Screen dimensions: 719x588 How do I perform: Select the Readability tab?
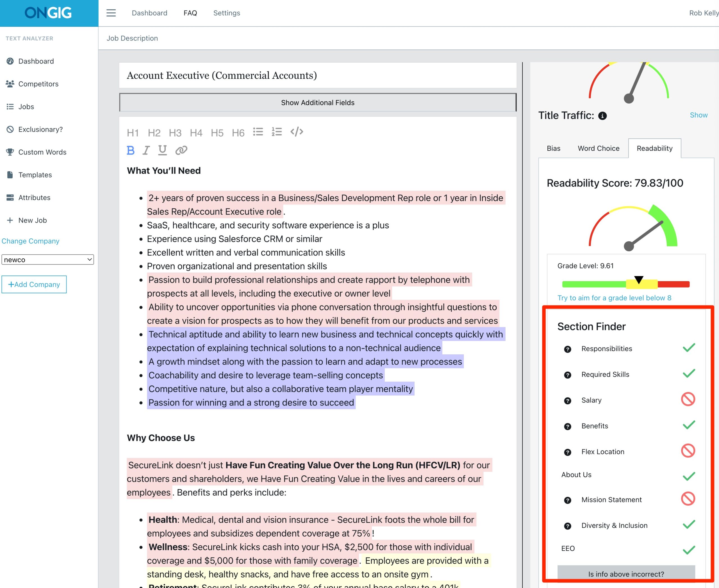[x=654, y=148]
